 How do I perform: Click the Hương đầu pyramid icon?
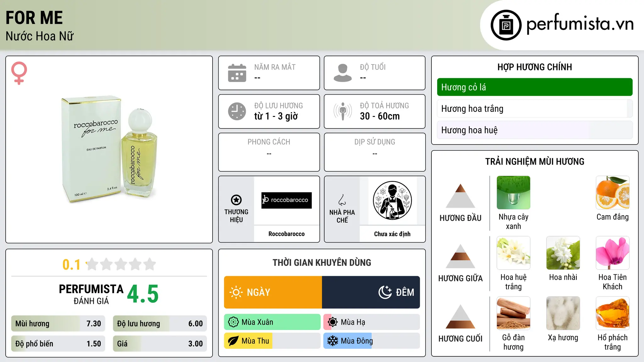click(460, 196)
